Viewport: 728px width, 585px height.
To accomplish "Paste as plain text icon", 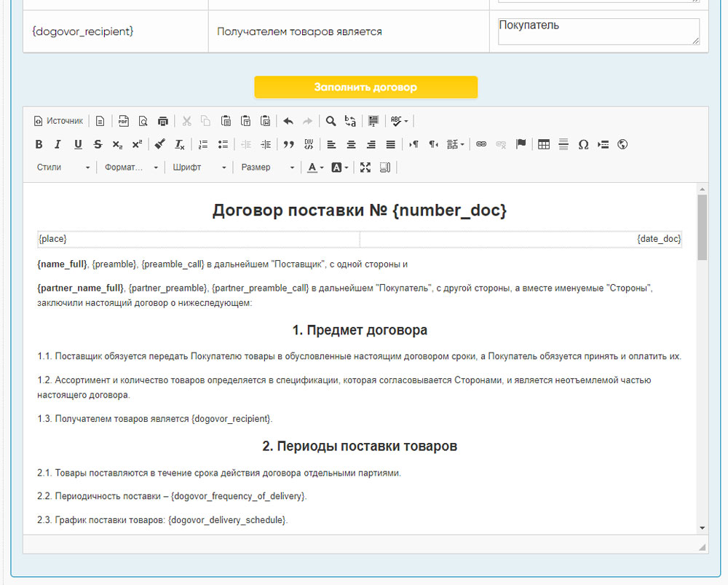I will 245,121.
